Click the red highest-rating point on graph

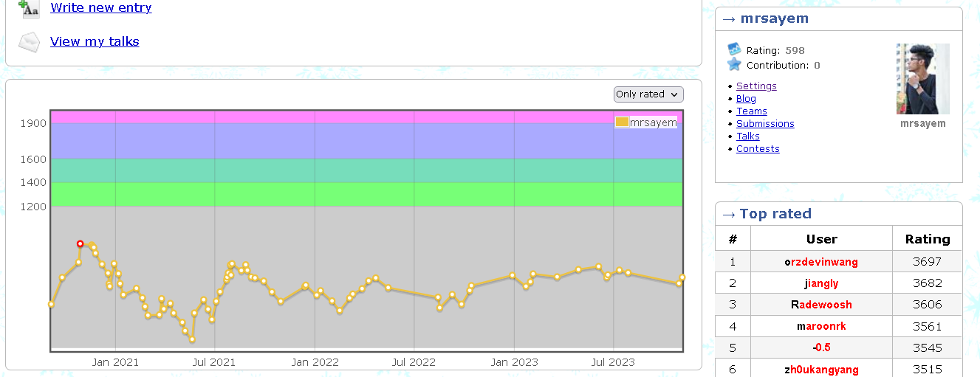[80, 243]
